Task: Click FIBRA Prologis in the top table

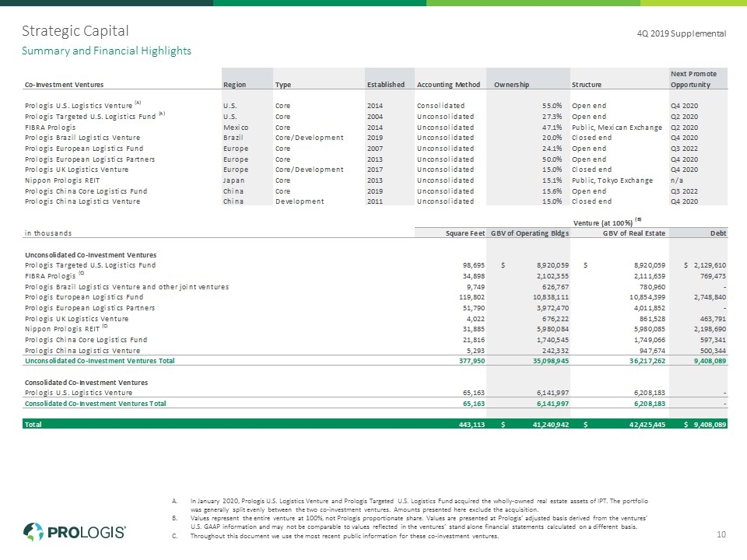Action: click(x=50, y=128)
